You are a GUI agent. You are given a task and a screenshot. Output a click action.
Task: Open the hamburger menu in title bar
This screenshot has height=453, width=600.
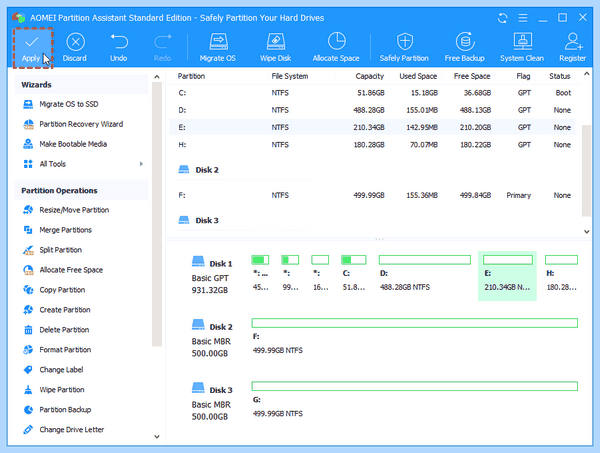[523, 18]
